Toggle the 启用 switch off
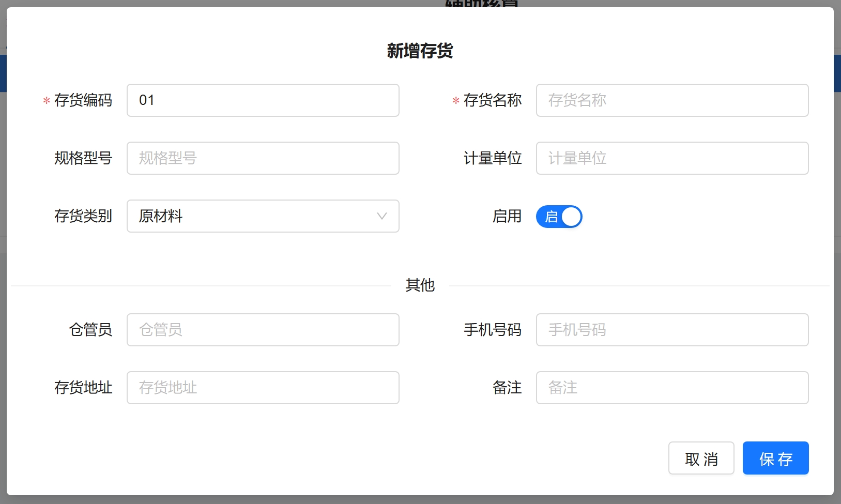841x504 pixels. 559,217
